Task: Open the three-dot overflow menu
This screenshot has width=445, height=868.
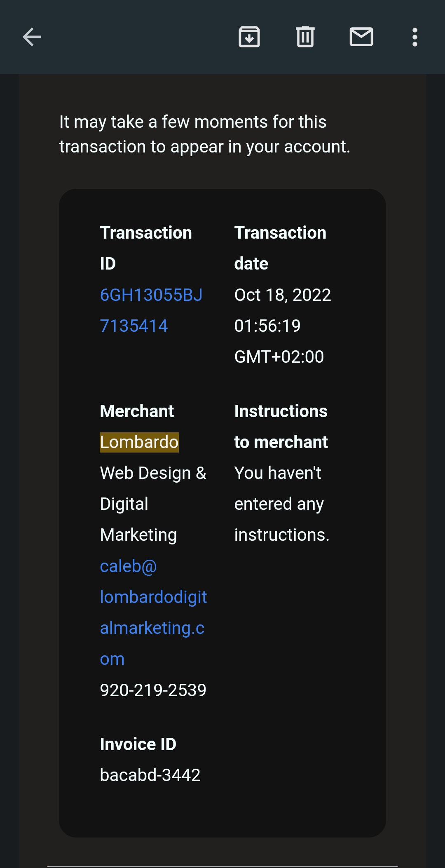Action: coord(415,37)
